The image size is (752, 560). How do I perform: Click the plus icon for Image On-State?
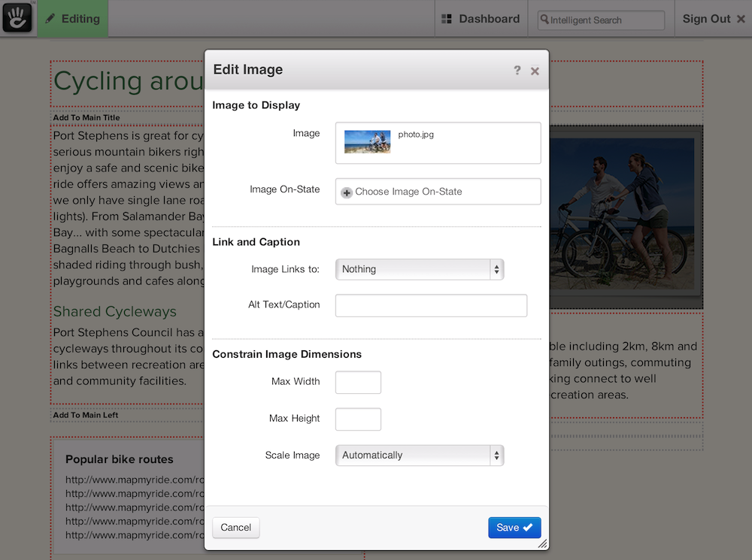347,192
